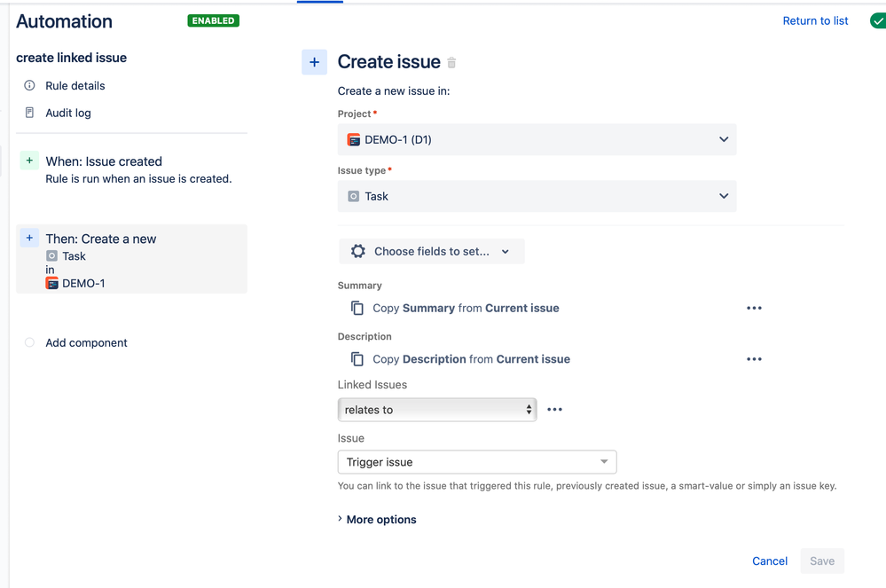Click the Cancel link
The width and height of the screenshot is (886, 588).
(x=770, y=561)
